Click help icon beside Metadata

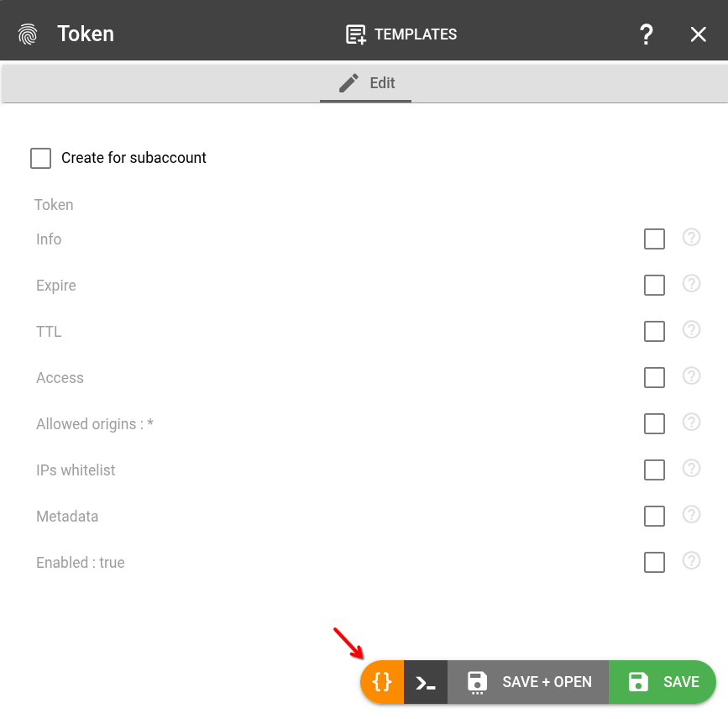coord(691,515)
